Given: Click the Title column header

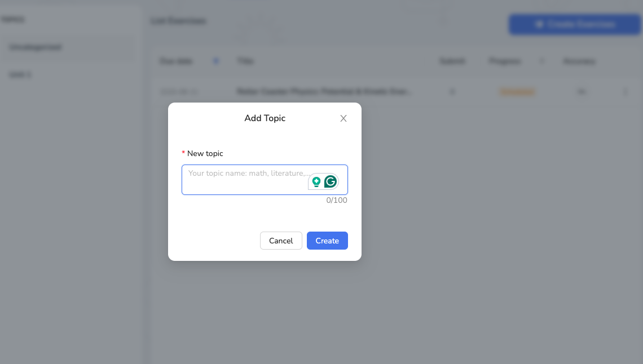Looking at the screenshot, I should (x=245, y=61).
